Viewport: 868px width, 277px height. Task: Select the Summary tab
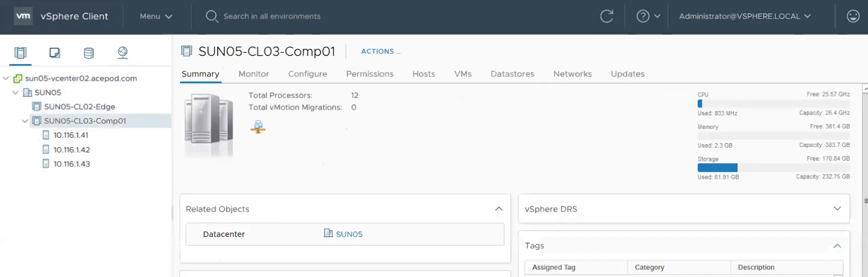tap(200, 74)
